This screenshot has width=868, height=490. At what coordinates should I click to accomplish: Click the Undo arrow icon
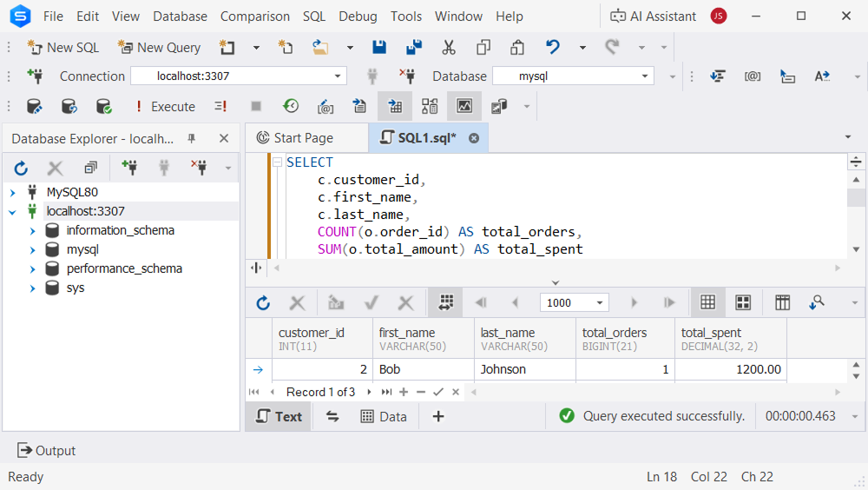(x=553, y=48)
